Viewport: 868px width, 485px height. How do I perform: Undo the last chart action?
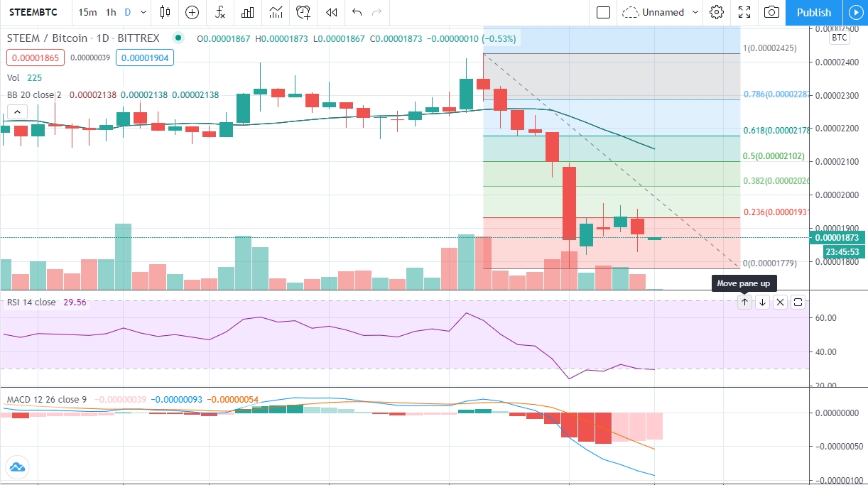[357, 12]
